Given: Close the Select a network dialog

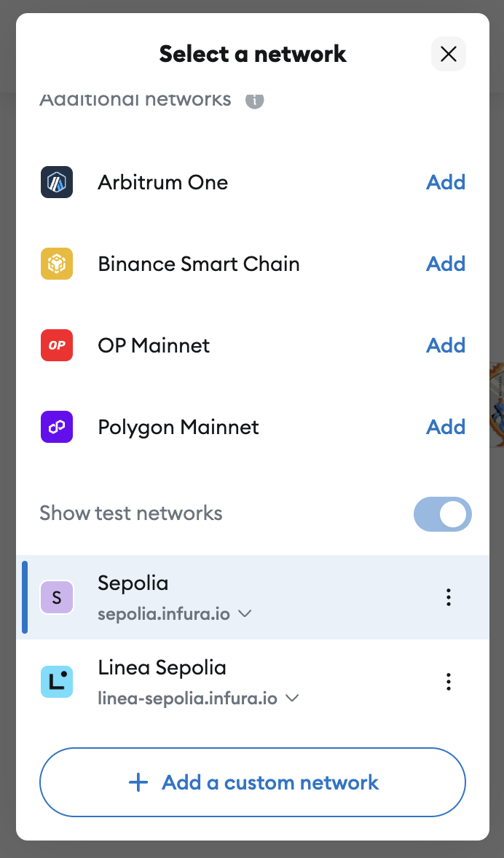Looking at the screenshot, I should 449,54.
